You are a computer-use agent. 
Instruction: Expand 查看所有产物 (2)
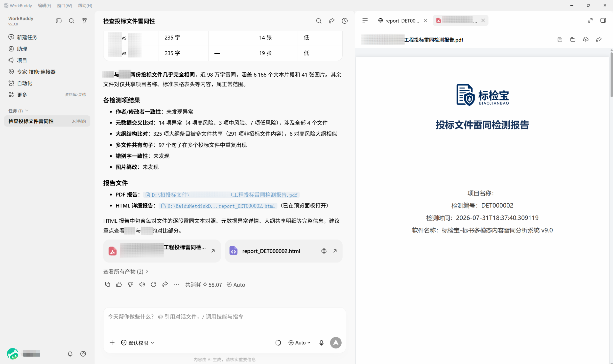pos(126,272)
